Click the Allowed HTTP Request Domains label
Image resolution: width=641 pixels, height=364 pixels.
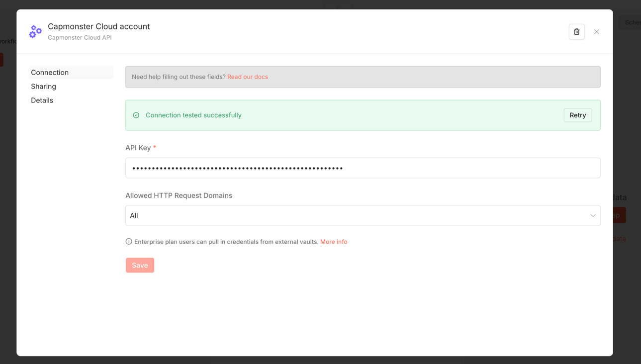(x=179, y=195)
